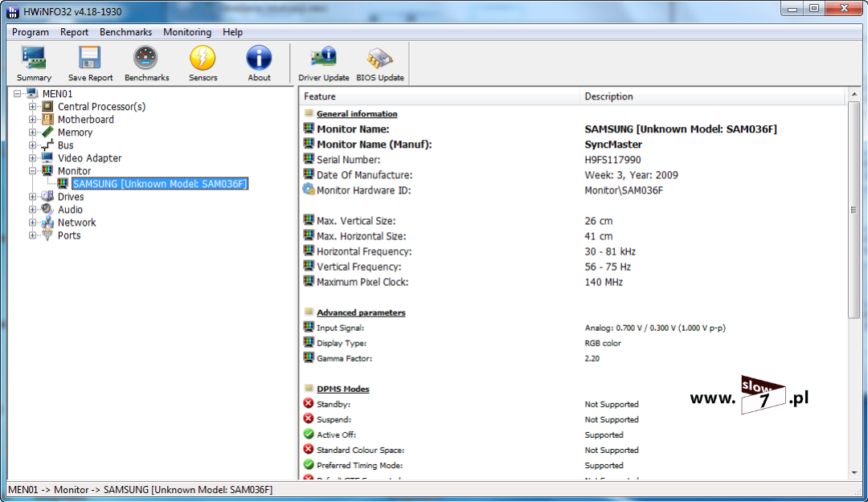Click the right-pane scrollbar up arrow
This screenshot has height=502, width=868.
854,95
